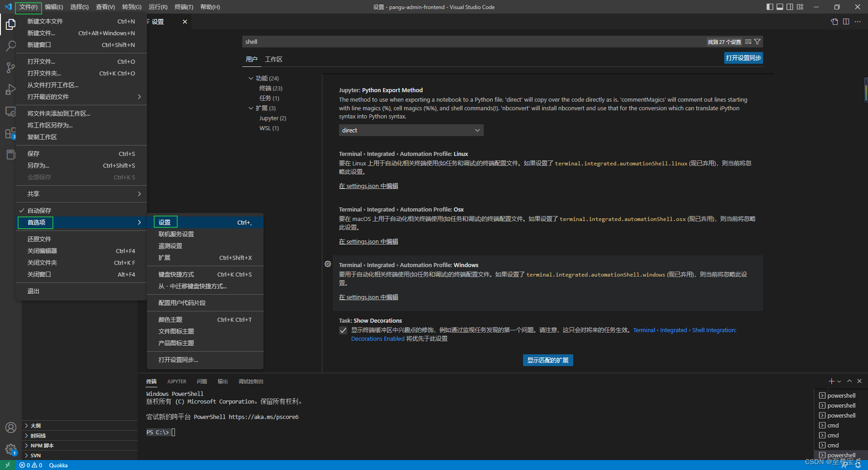Image resolution: width=868 pixels, height=470 pixels.
Task: Expand the Outline section
Action: coord(80,426)
